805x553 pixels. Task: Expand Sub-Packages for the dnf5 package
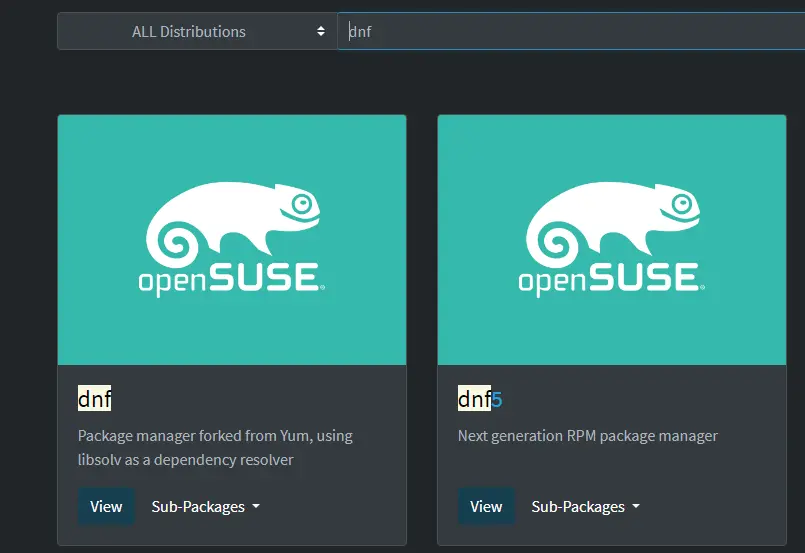(585, 506)
